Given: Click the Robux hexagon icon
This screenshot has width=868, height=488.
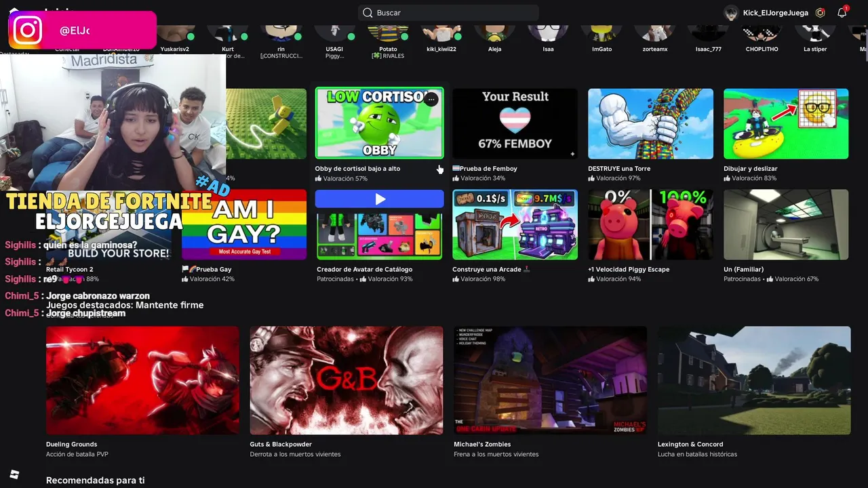Looking at the screenshot, I should coord(821,13).
